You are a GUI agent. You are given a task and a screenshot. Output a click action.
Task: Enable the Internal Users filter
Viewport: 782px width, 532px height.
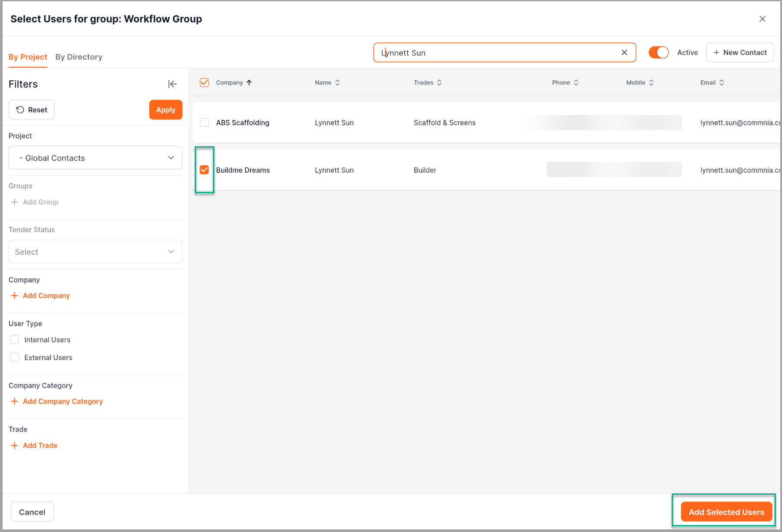coord(14,340)
